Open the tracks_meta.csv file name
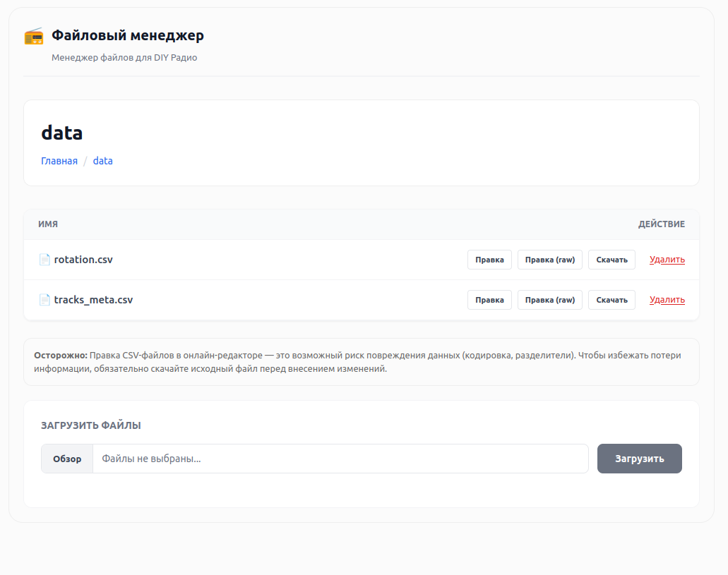This screenshot has height=575, width=728. point(93,300)
